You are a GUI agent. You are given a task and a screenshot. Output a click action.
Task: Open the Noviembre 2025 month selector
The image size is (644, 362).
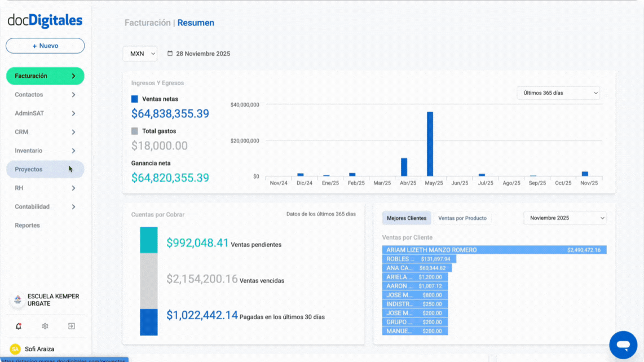coord(564,218)
